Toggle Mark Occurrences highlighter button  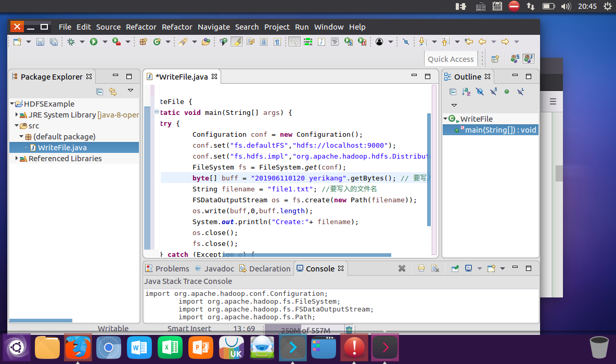point(237,42)
